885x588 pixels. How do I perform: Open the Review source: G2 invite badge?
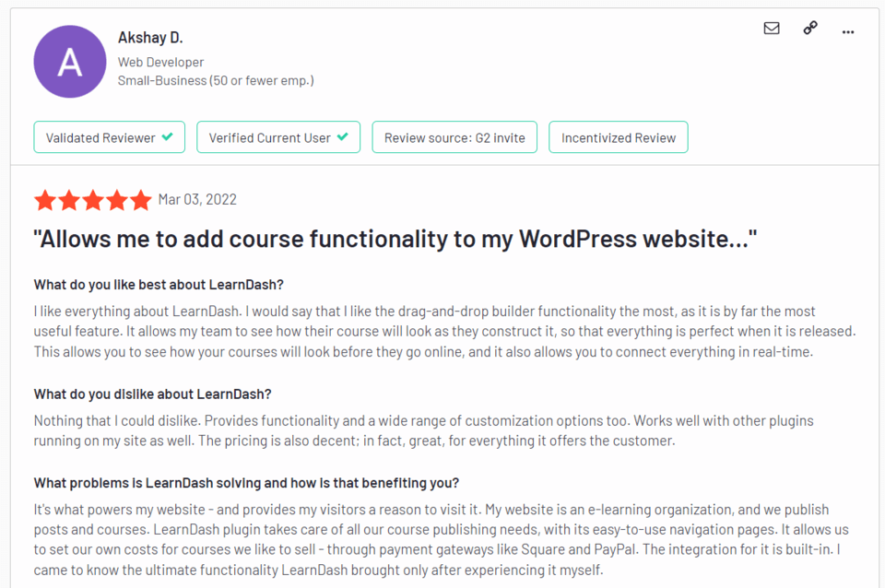coord(454,136)
